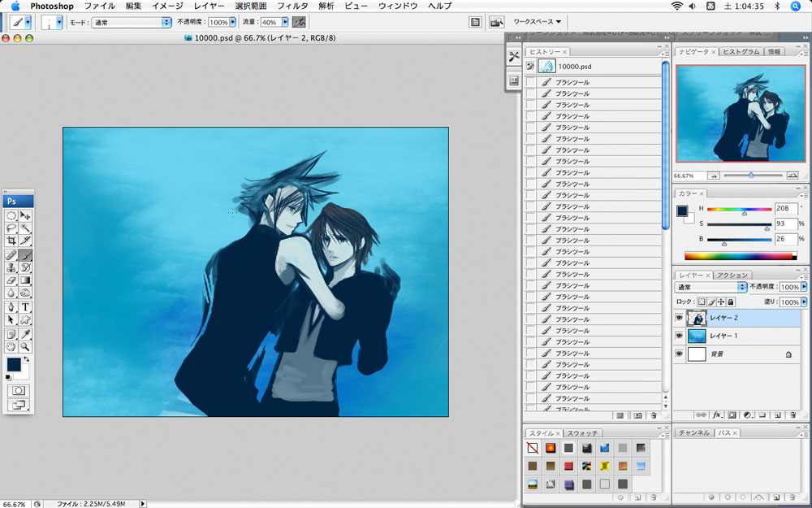This screenshot has height=508, width=812.
Task: Toggle the 背景 layer eye icon
Action: click(679, 354)
